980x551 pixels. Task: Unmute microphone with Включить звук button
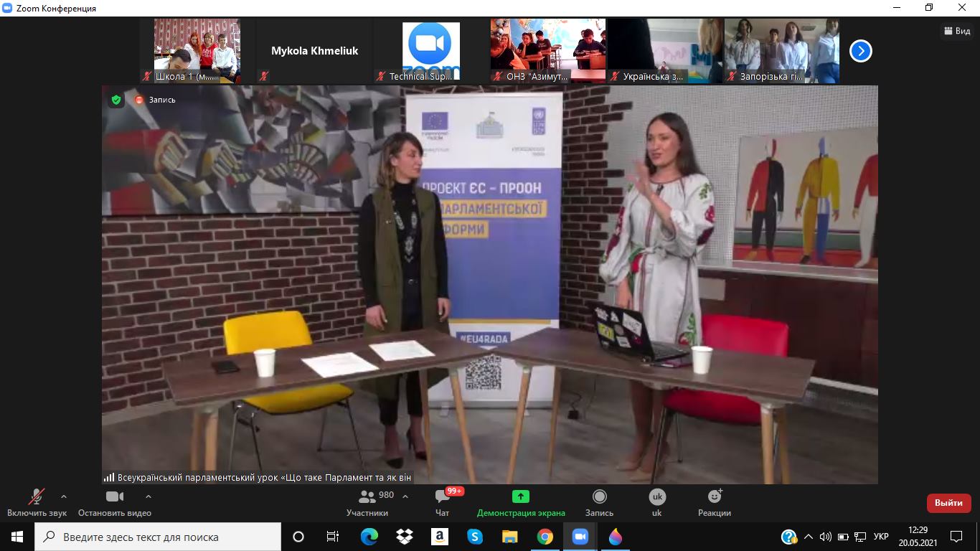[37, 503]
